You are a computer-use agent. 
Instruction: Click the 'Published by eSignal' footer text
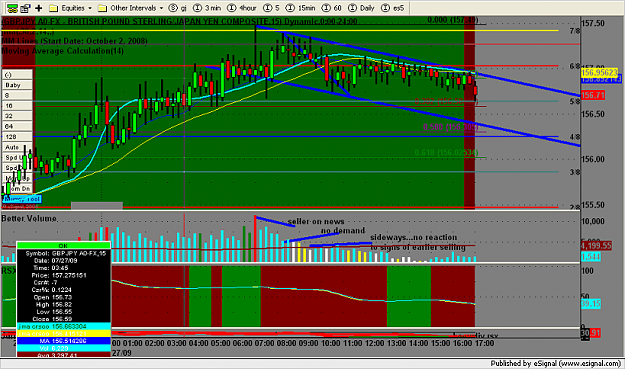coord(556,363)
